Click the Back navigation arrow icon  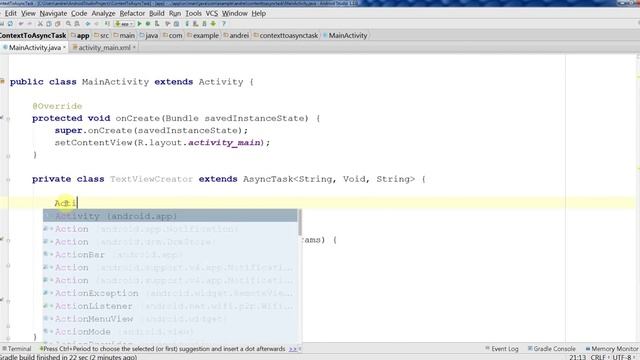pyautogui.click(x=87, y=24)
